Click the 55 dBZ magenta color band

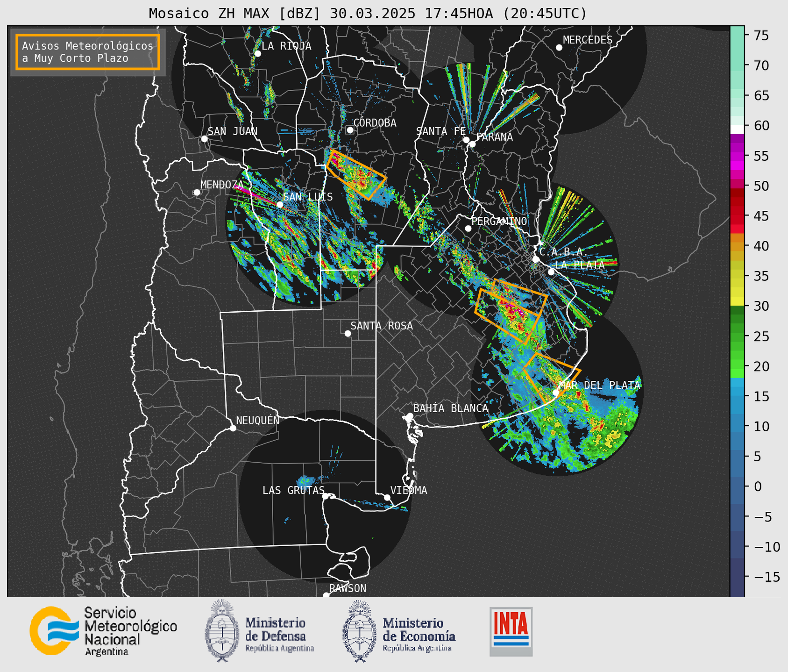pos(737,156)
